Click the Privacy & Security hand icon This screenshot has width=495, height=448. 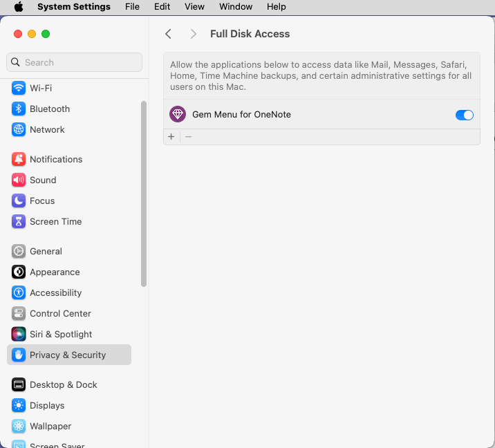(19, 355)
